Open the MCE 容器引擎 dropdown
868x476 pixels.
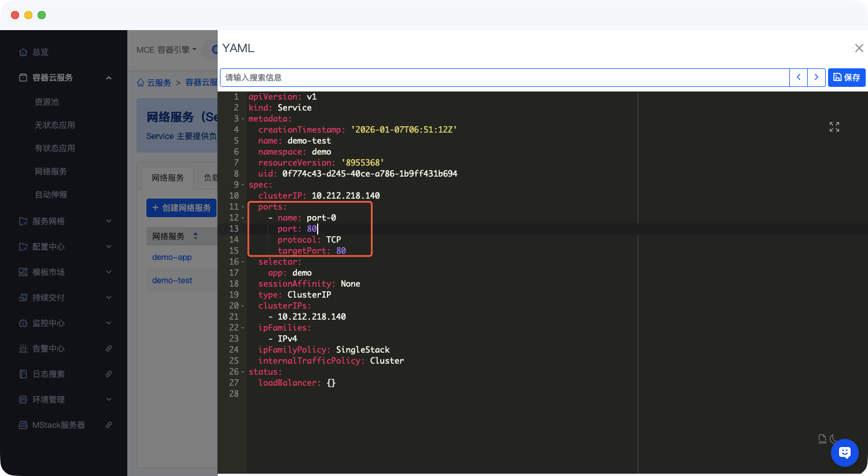pos(167,50)
